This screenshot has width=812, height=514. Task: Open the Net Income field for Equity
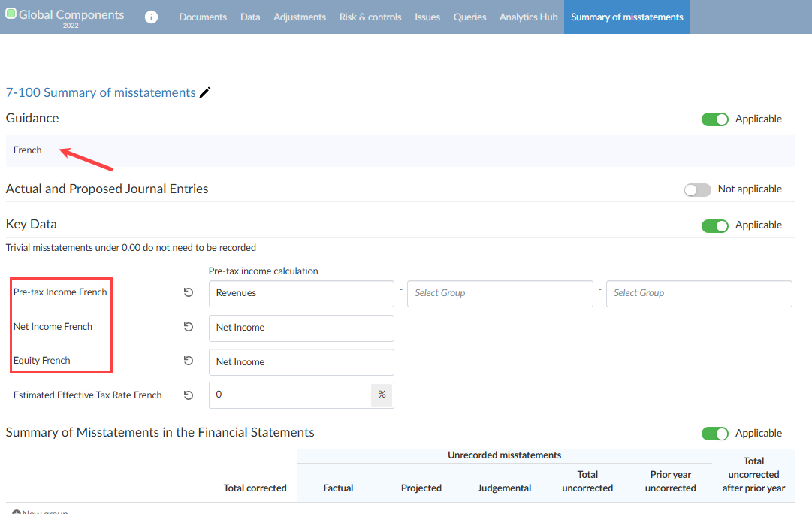300,362
